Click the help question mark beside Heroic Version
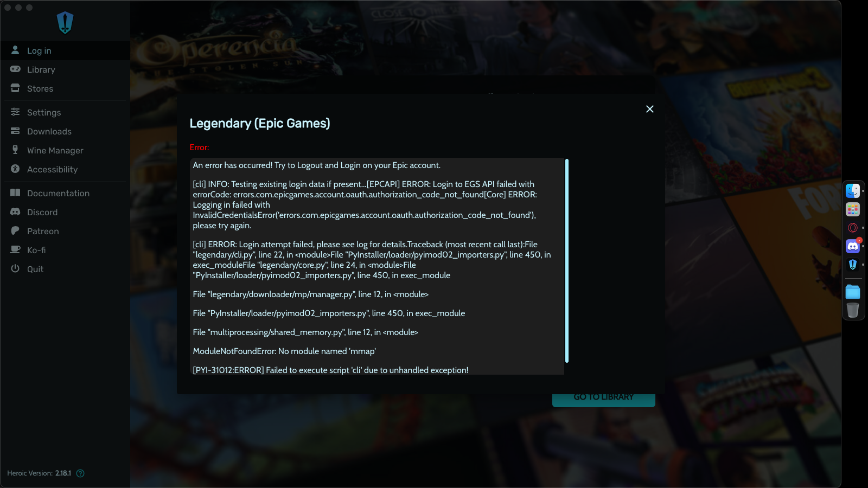 coord(80,473)
